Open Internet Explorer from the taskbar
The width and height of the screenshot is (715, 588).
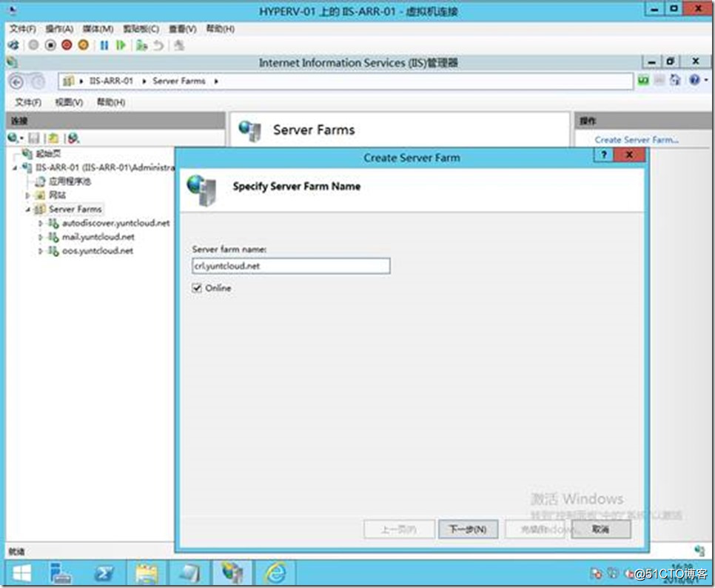point(276,573)
